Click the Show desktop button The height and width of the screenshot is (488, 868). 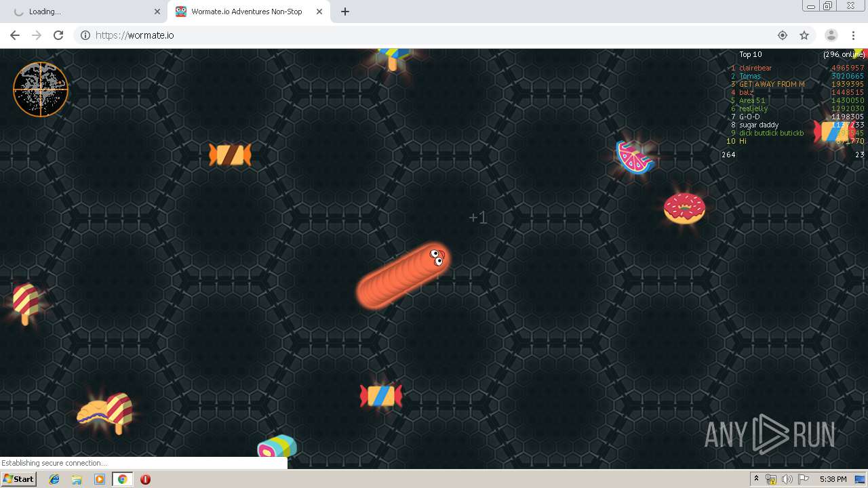point(861,479)
